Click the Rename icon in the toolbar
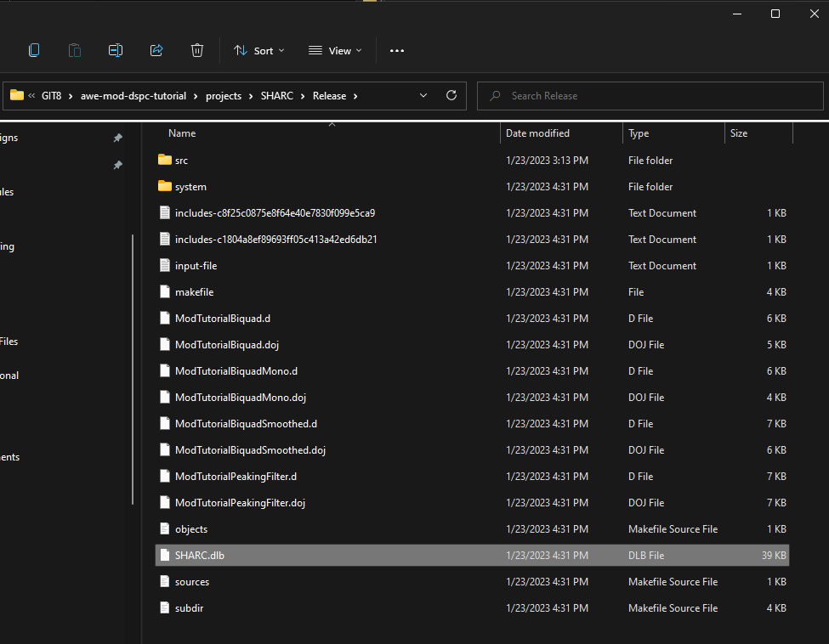829x644 pixels. pos(116,50)
